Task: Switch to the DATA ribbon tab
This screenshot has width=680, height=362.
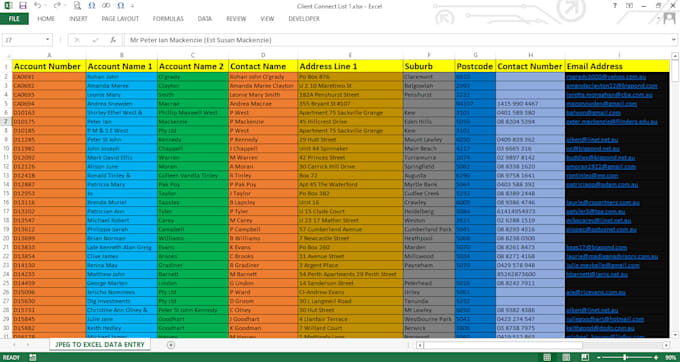Action: [205, 19]
